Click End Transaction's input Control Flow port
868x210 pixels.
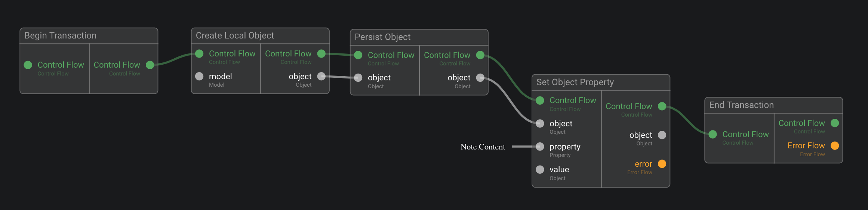[x=712, y=135]
